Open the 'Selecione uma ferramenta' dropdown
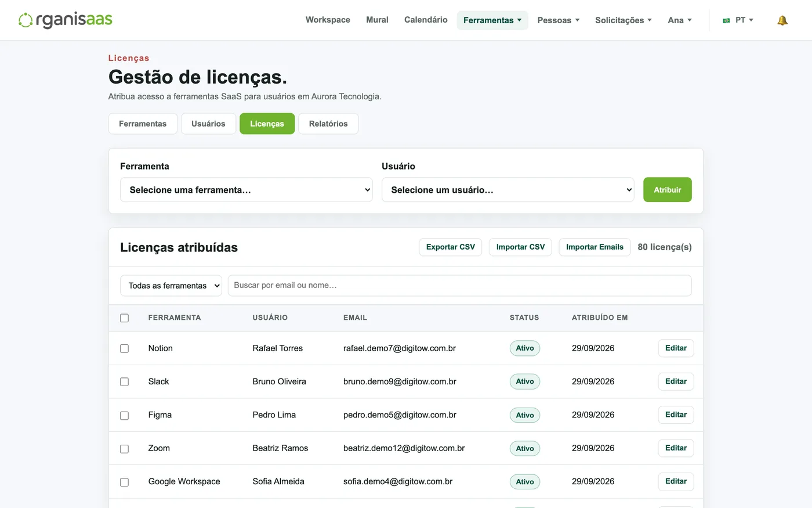The width and height of the screenshot is (812, 508). point(246,190)
